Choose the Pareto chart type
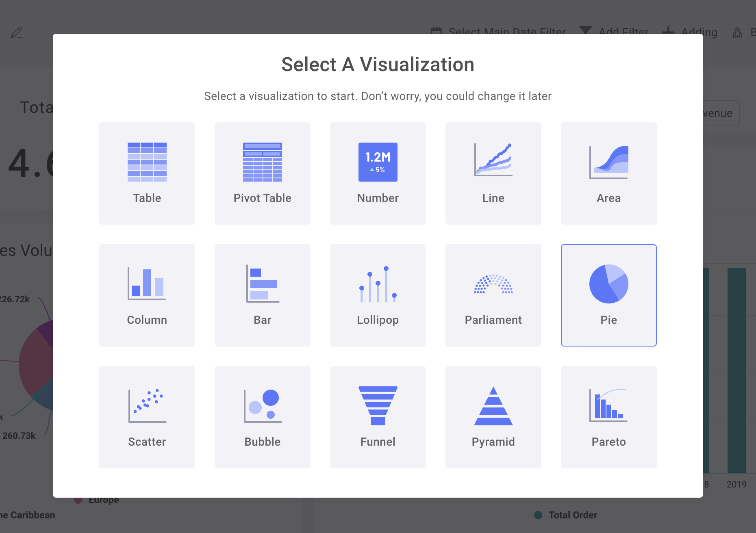756x533 pixels. 608,417
